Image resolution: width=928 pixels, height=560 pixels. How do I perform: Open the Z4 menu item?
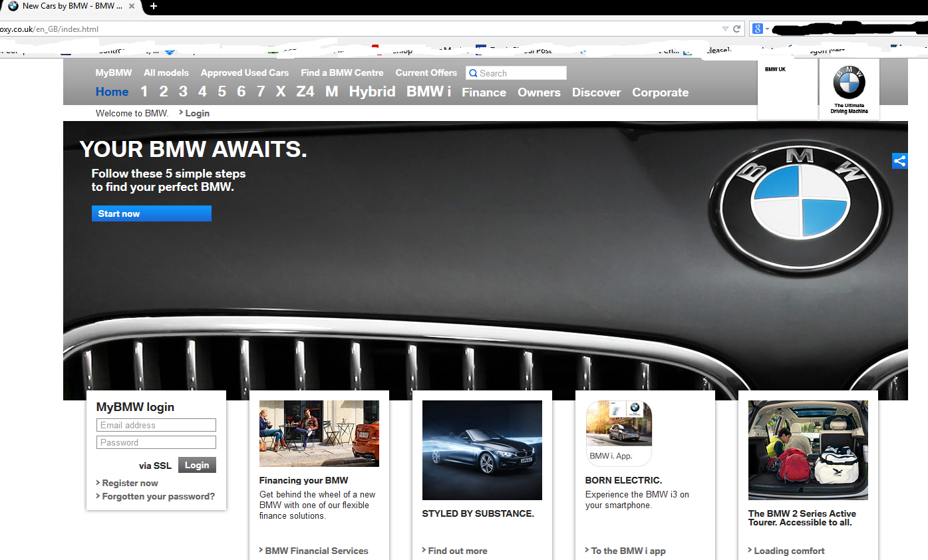click(x=305, y=92)
